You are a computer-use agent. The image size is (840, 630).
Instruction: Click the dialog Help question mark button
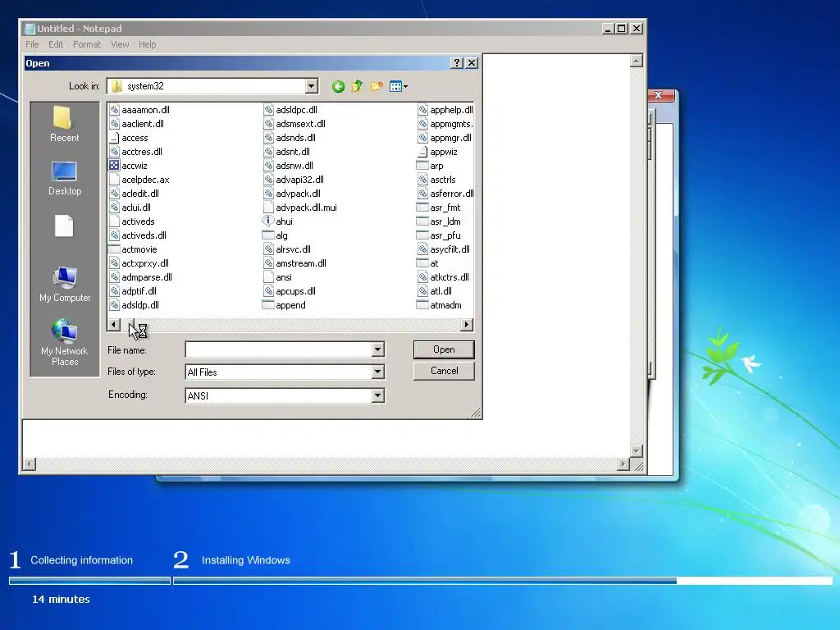tap(456, 62)
